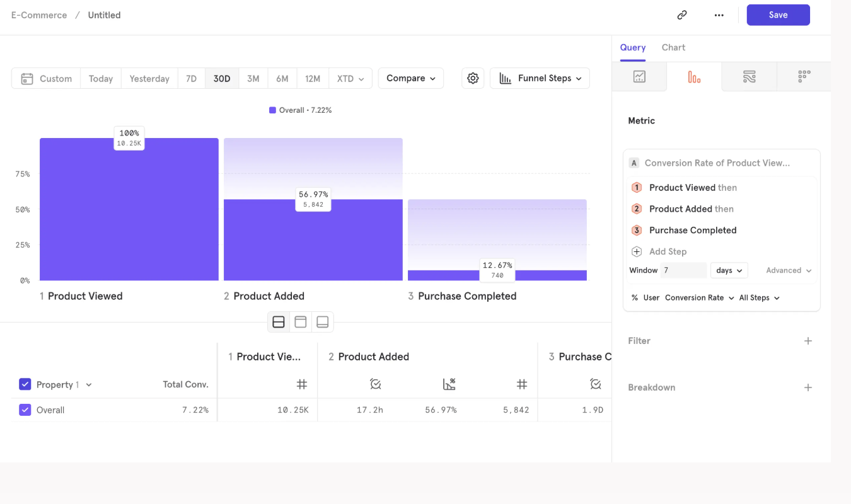The height and width of the screenshot is (504, 851).
Task: Click the calendar icon next to Custom
Action: pyautogui.click(x=26, y=78)
